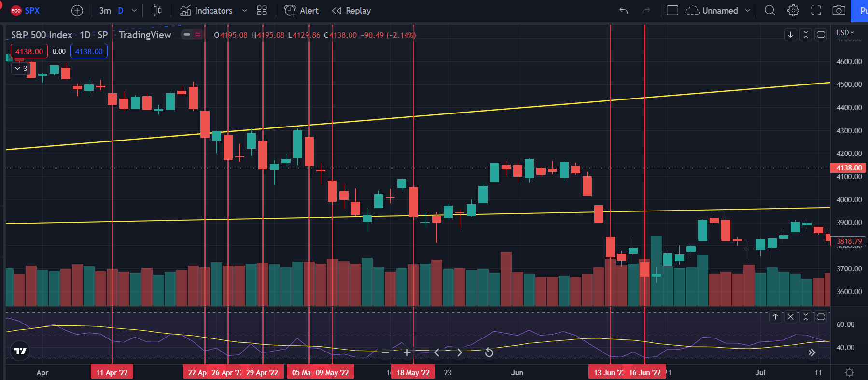The height and width of the screenshot is (380, 868).
Task: Click the blue 4138.00 buy price box
Action: tap(89, 51)
